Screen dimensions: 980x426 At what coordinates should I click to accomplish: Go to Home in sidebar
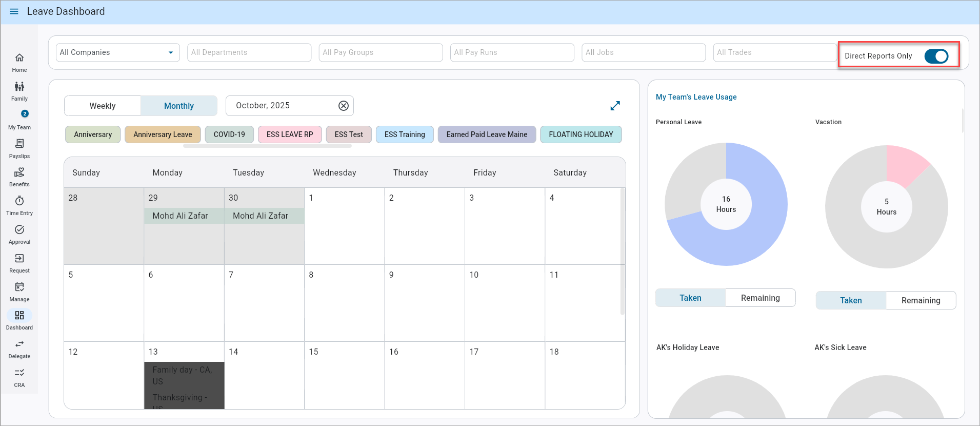tap(19, 58)
